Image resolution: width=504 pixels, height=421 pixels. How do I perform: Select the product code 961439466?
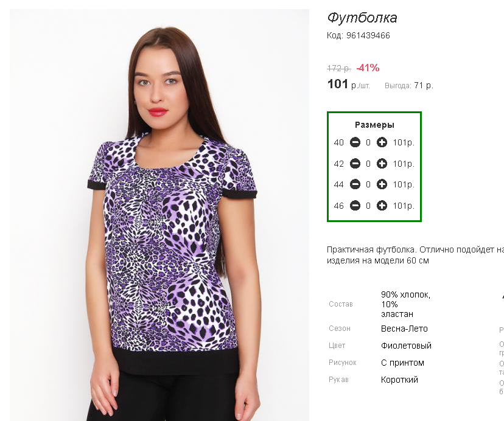pos(368,35)
